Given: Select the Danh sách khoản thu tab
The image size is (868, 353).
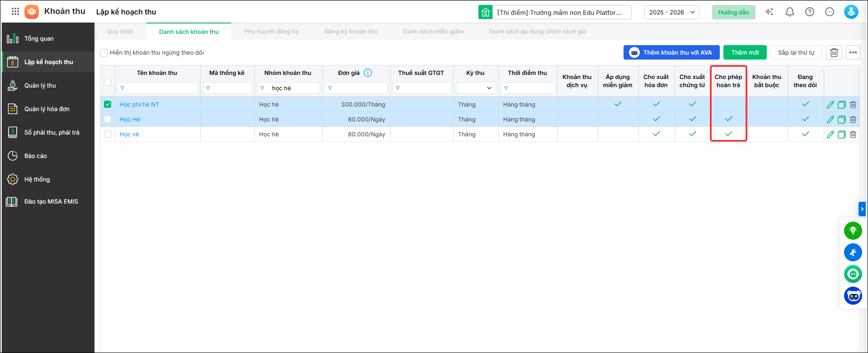Looking at the screenshot, I should tap(189, 32).
